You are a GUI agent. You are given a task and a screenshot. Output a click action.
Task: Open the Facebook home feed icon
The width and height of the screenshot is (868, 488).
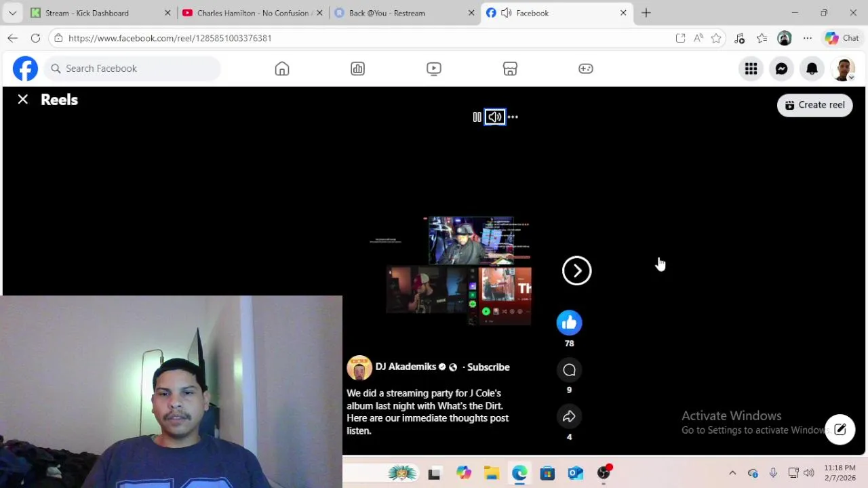tap(282, 68)
